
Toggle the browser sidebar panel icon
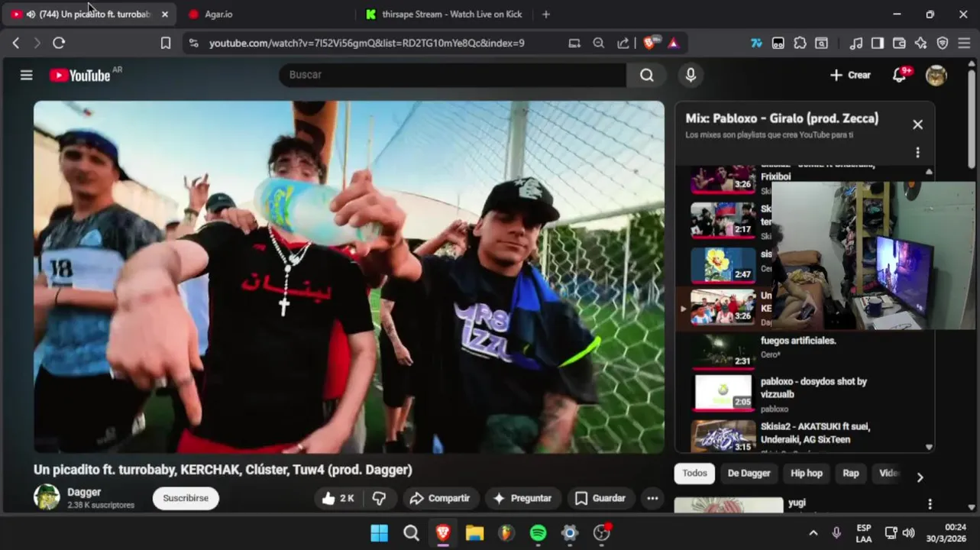click(x=878, y=44)
